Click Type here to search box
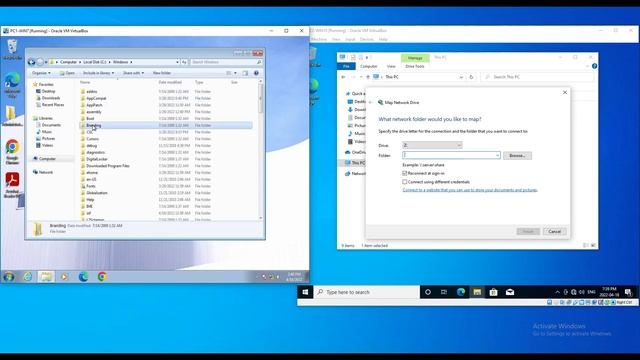 367,292
